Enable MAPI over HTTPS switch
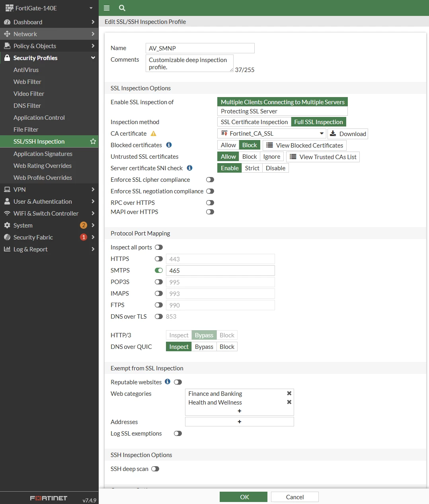The width and height of the screenshot is (429, 504). click(210, 212)
